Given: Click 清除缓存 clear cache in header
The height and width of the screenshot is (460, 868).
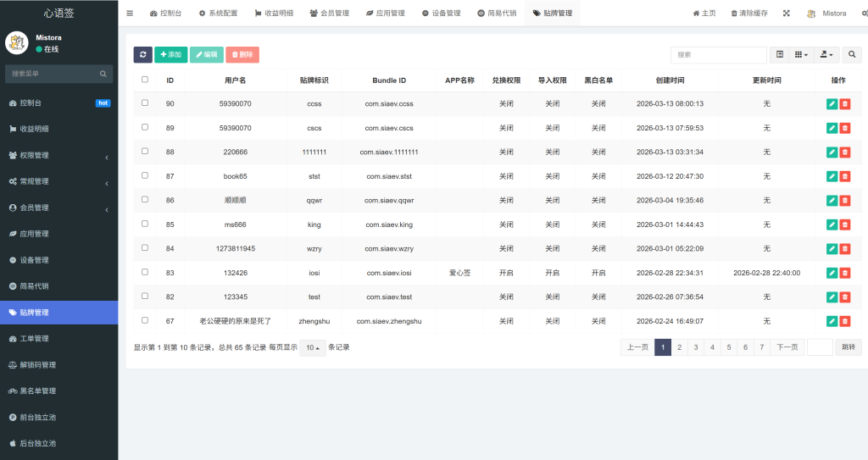Looking at the screenshot, I should [x=749, y=14].
